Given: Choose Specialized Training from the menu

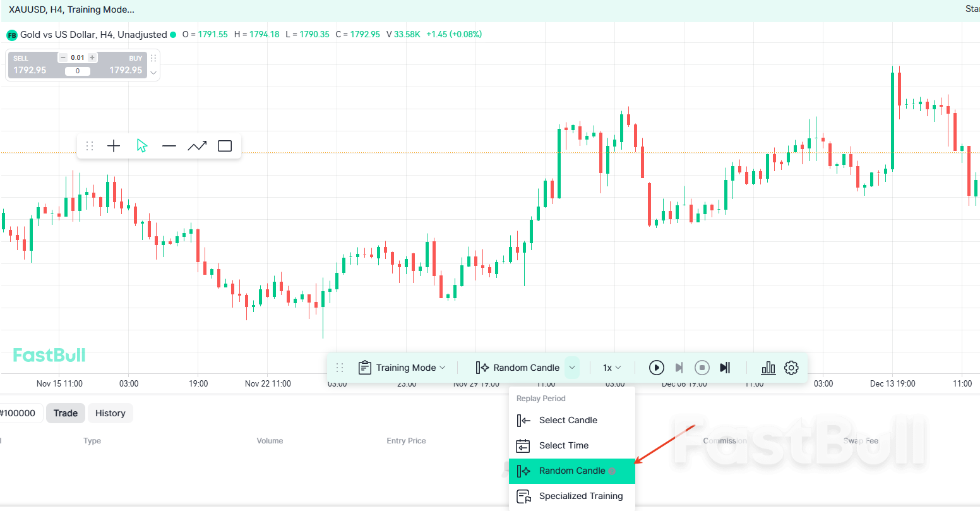Looking at the screenshot, I should point(580,496).
